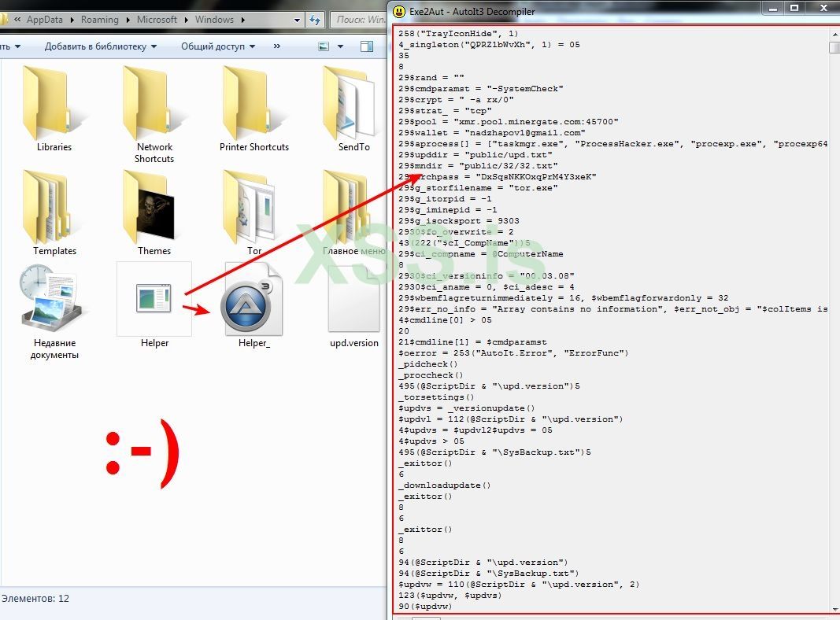
Task: Select the Helper_ AutoIt script file
Action: pos(254,306)
